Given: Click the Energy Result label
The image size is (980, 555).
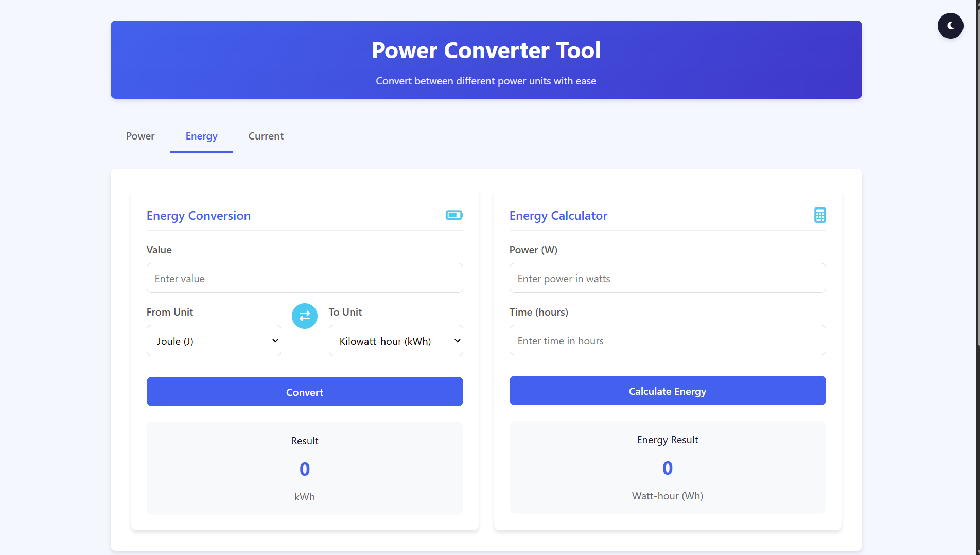Looking at the screenshot, I should tap(668, 440).
